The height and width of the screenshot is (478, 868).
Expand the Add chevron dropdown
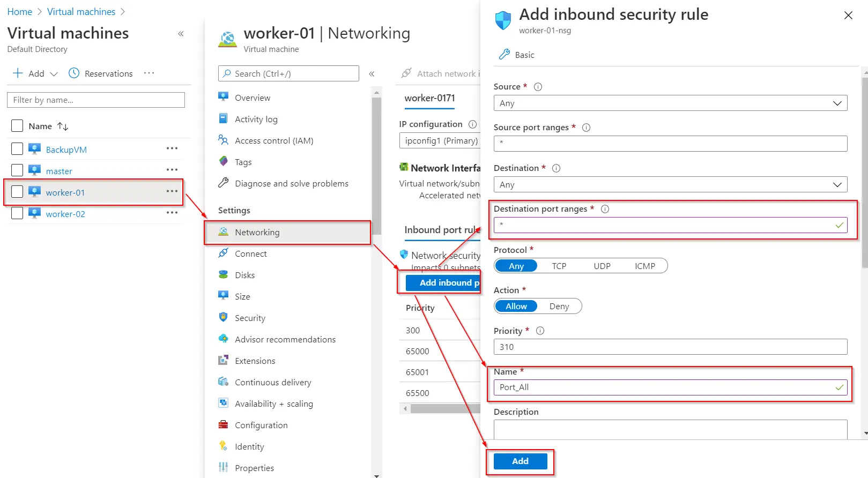click(x=54, y=74)
